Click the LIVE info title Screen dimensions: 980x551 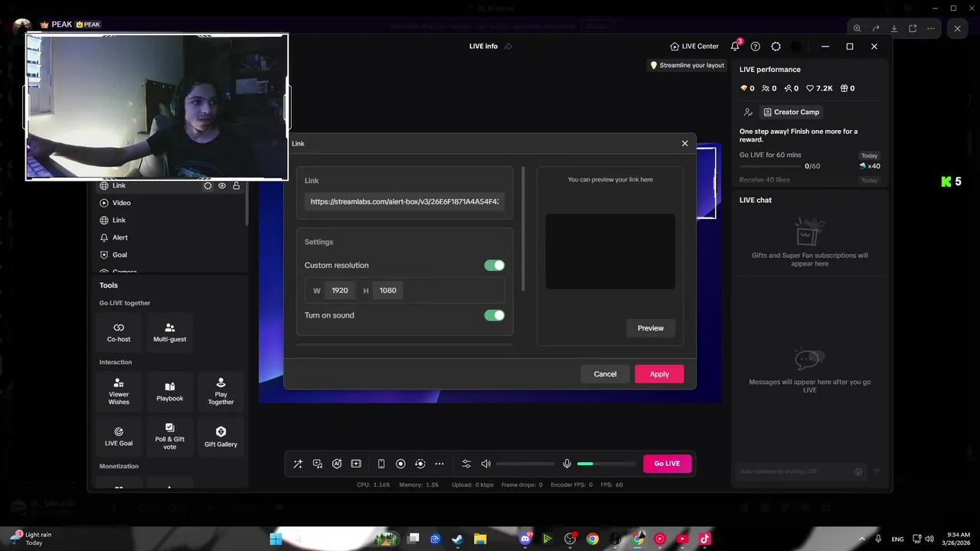[x=483, y=46]
